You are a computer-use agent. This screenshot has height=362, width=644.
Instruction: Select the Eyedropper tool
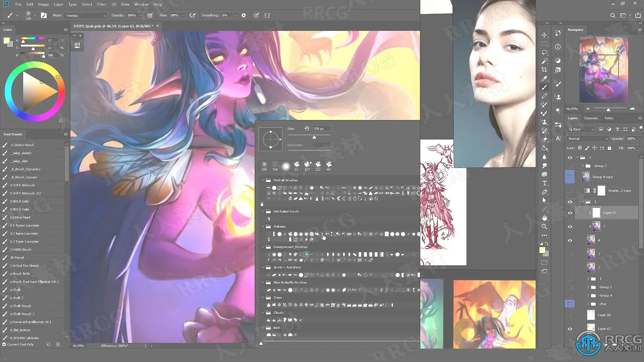544,78
